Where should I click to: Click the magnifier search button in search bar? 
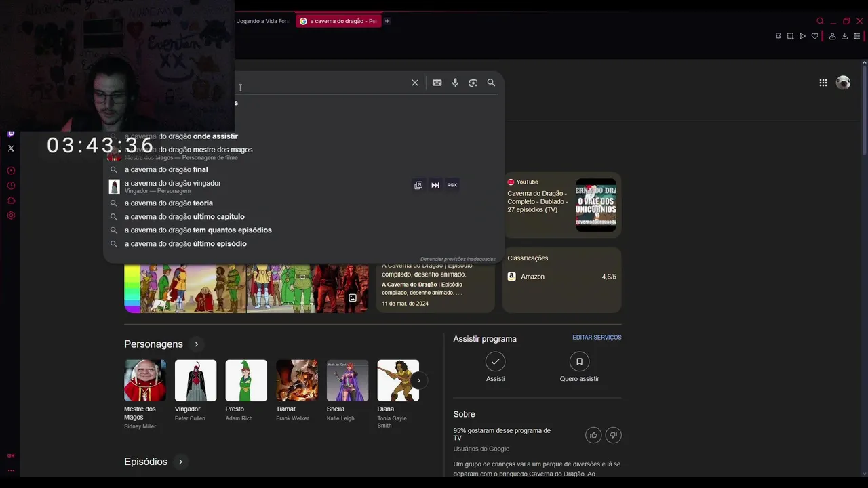(x=491, y=83)
